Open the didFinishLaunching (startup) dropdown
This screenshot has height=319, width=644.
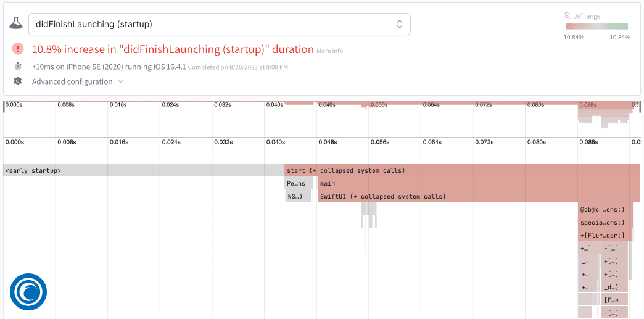click(x=219, y=24)
